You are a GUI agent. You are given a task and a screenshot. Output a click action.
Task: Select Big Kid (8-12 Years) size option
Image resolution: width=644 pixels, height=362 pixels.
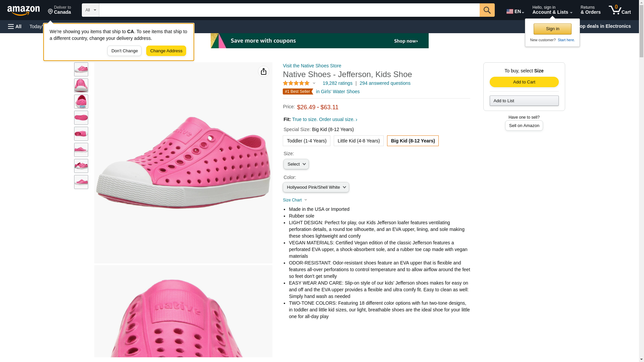tap(413, 141)
